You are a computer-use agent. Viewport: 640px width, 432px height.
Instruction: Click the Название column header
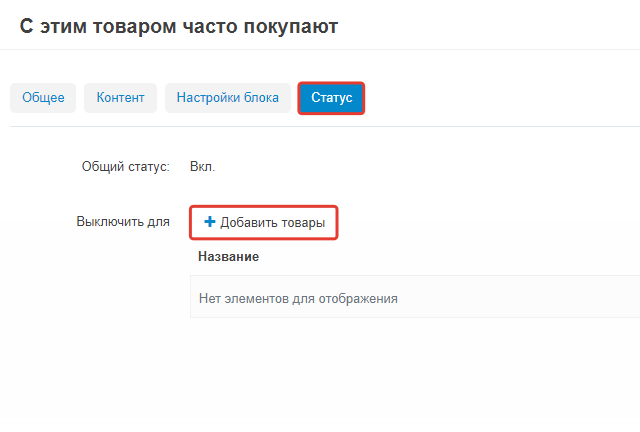coord(228,257)
